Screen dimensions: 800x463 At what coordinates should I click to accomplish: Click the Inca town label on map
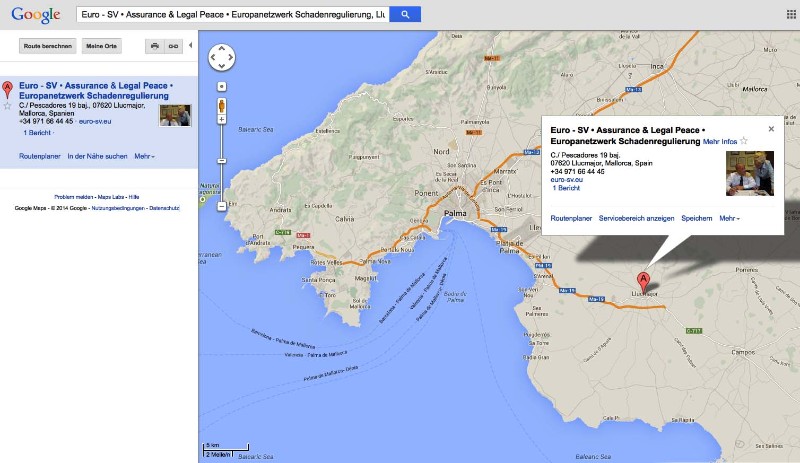pyautogui.click(x=657, y=66)
